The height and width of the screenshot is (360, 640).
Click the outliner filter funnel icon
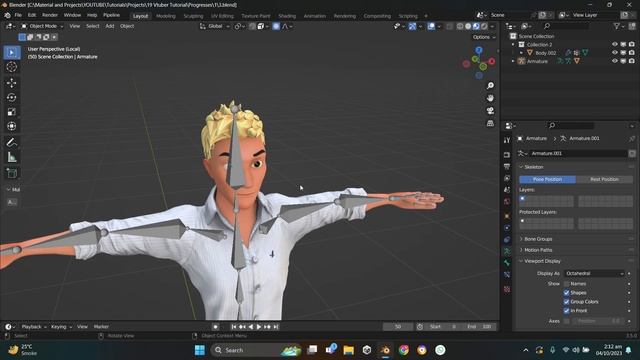pyautogui.click(x=617, y=26)
